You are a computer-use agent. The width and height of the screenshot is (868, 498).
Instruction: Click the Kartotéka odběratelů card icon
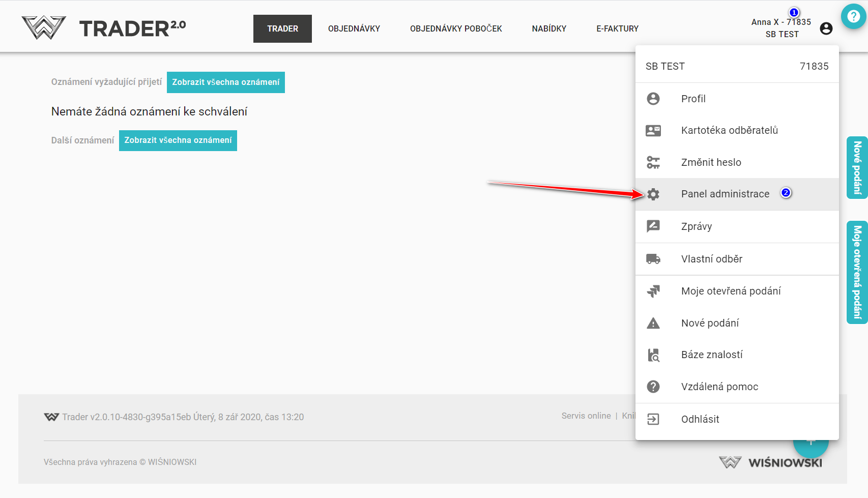[653, 131]
